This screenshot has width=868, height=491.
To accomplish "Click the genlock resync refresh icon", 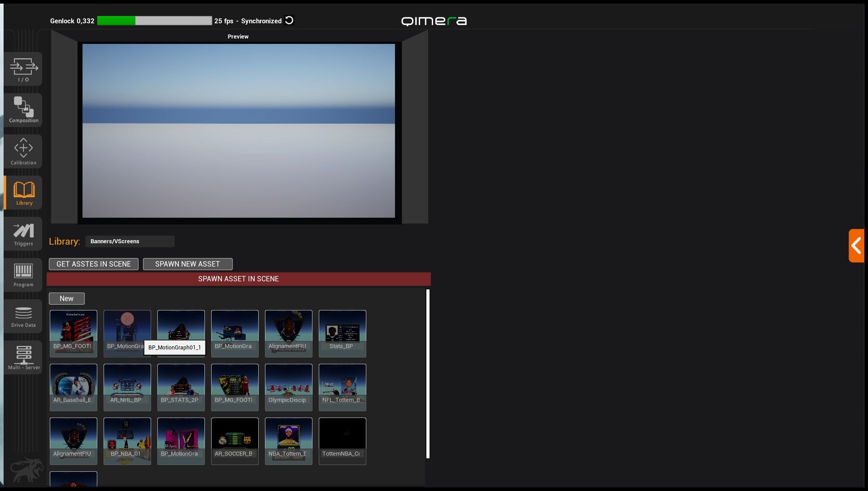I will (x=290, y=21).
